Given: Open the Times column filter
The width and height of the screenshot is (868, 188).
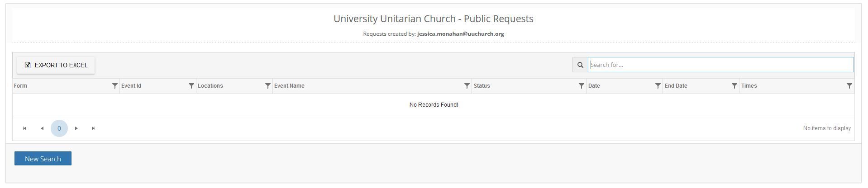Looking at the screenshot, I should 849,86.
